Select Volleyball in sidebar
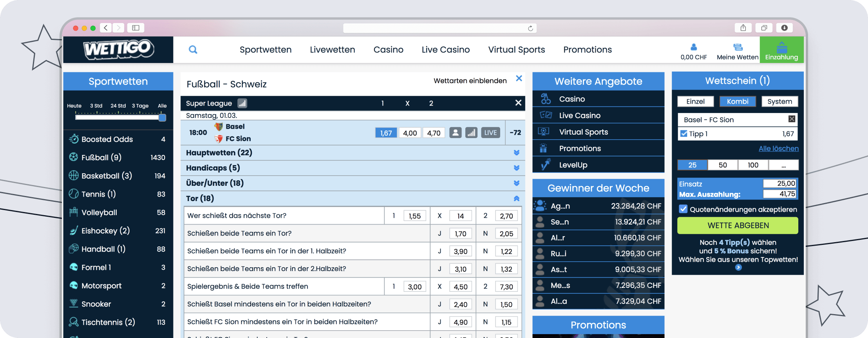Screen dimensions: 868x338 [x=118, y=212]
